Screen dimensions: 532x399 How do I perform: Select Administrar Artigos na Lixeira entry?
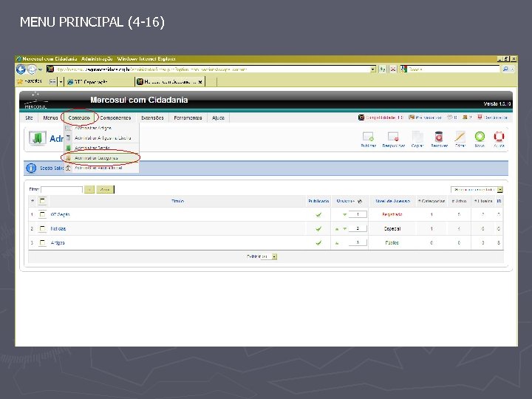click(x=101, y=137)
